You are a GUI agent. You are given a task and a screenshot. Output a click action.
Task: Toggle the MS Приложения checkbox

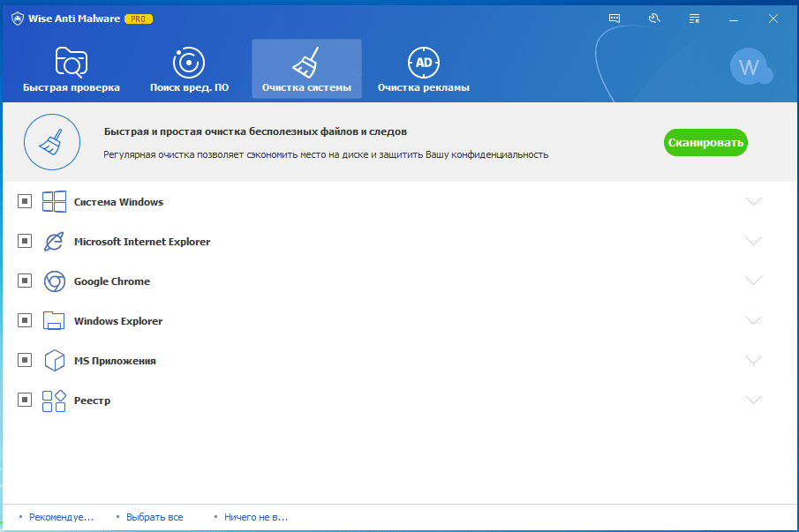pyautogui.click(x=25, y=360)
